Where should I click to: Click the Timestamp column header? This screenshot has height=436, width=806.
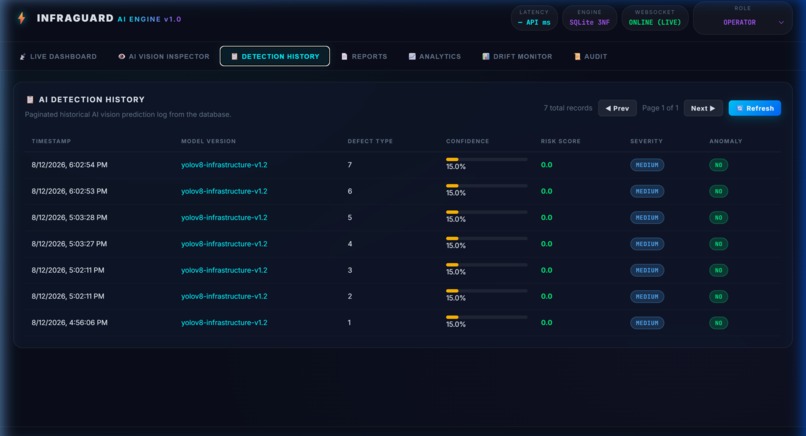(x=51, y=141)
